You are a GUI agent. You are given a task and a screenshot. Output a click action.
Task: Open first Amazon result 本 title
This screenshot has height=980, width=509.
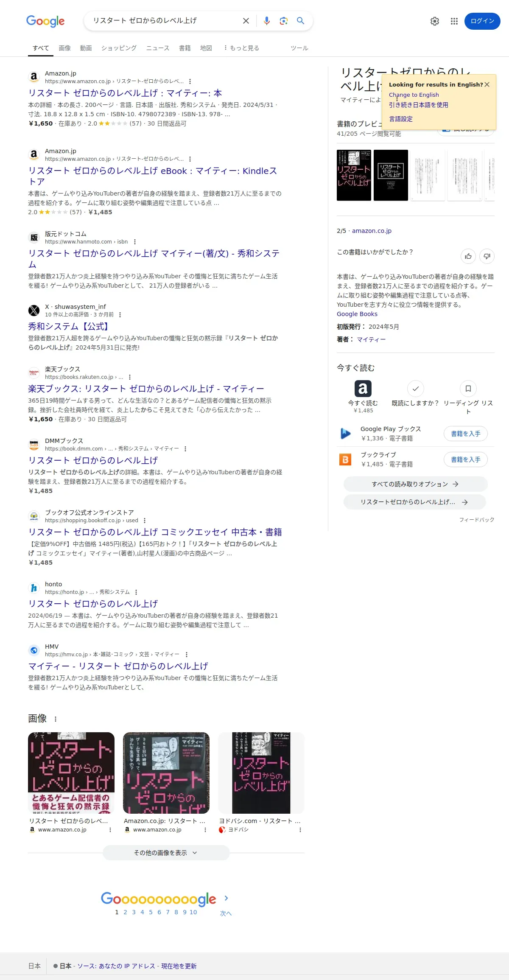(125, 93)
